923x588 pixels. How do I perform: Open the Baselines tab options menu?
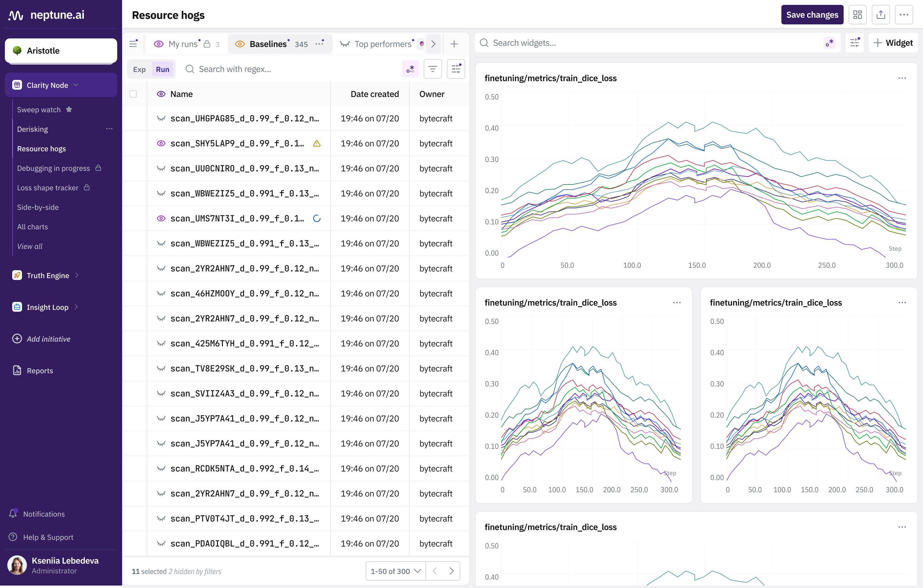[x=320, y=44]
